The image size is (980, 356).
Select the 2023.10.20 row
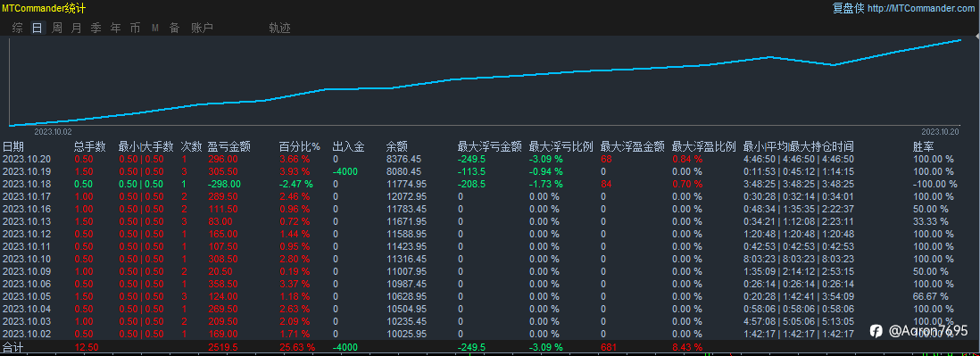tap(490, 159)
